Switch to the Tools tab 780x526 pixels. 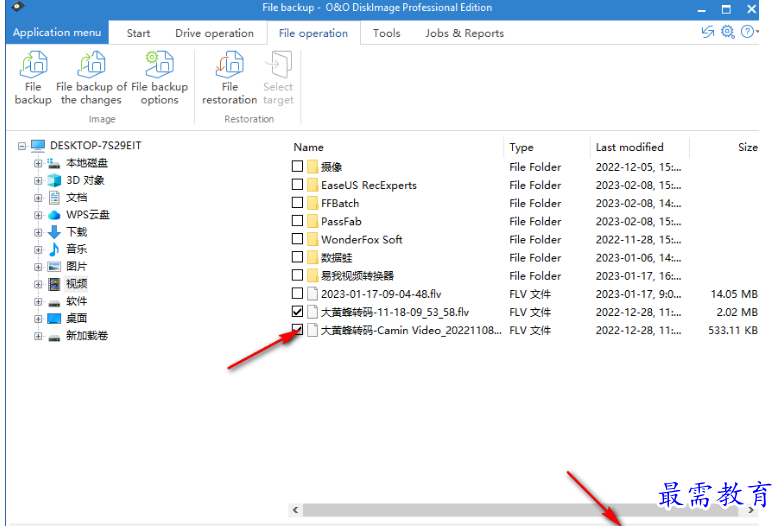(387, 33)
